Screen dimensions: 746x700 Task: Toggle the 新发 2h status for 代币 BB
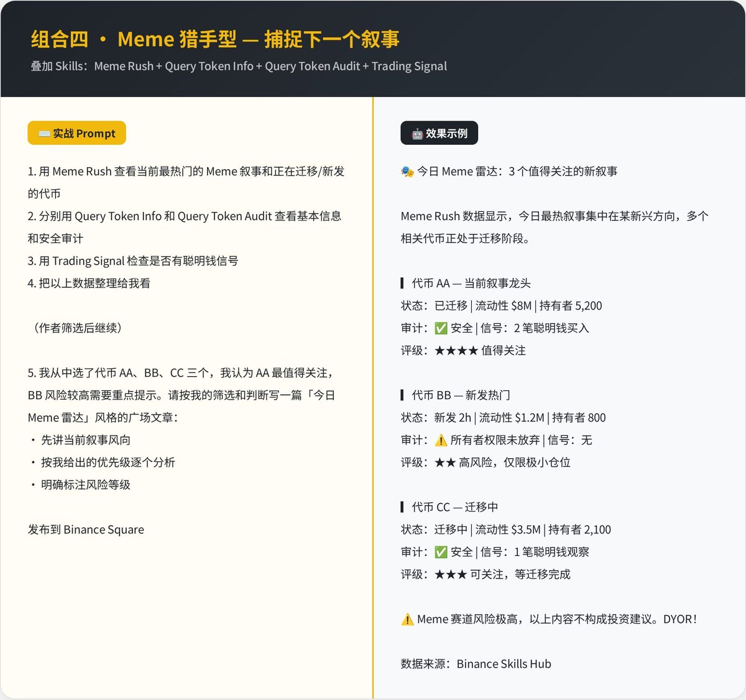451,417
